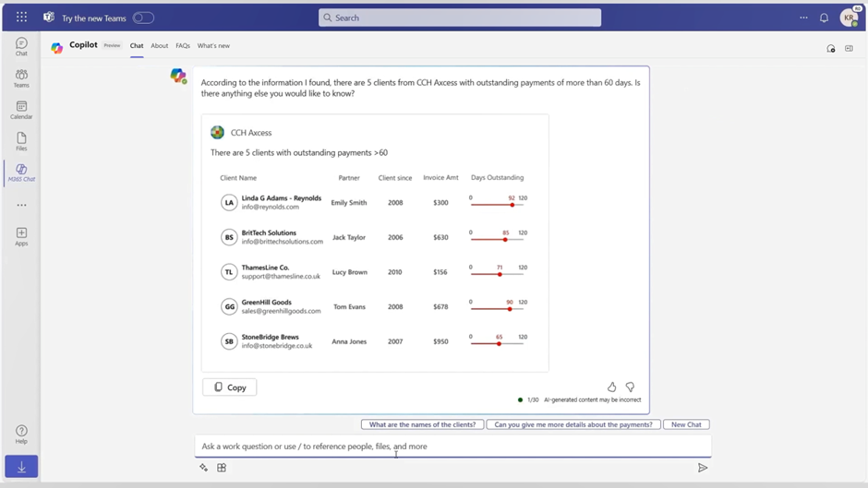868x488 pixels.
Task: Open the plugins grid icon below input
Action: tap(222, 468)
